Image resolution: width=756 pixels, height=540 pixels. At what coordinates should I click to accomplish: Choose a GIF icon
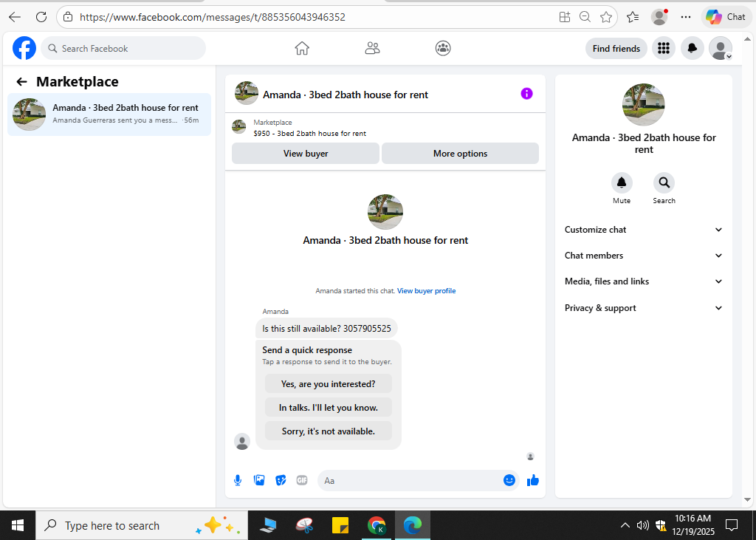click(302, 480)
